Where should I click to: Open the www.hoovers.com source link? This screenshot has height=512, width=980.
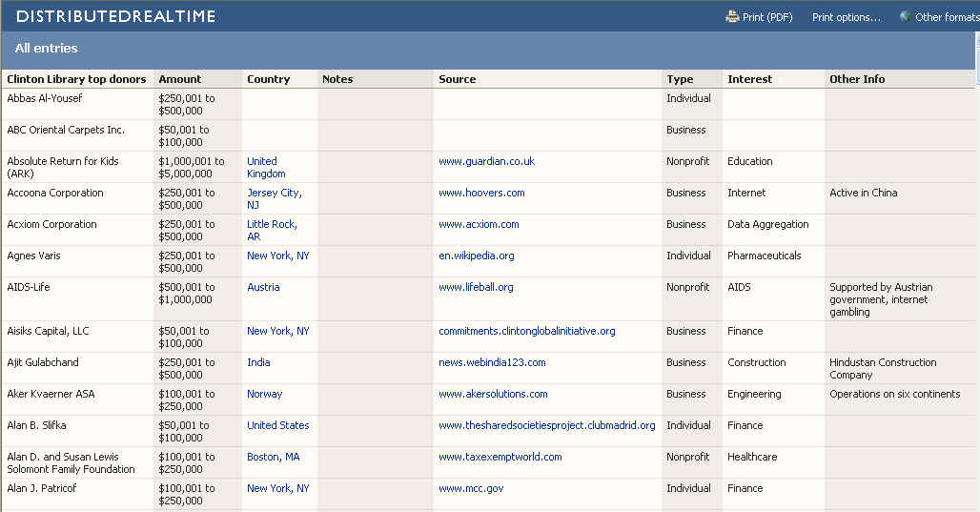pos(481,193)
